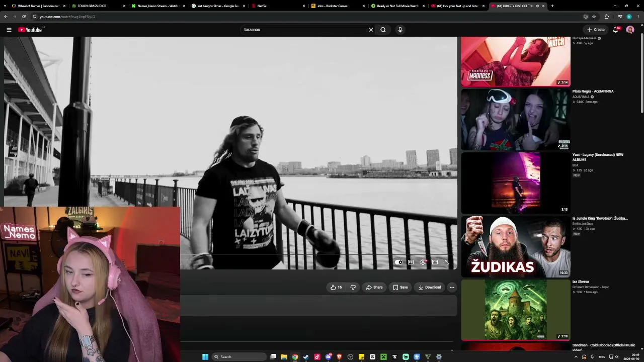Switch player to theater mode

(435, 262)
